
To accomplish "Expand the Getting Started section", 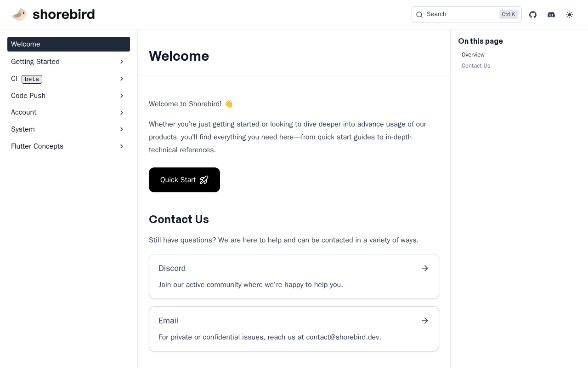I will point(122,62).
